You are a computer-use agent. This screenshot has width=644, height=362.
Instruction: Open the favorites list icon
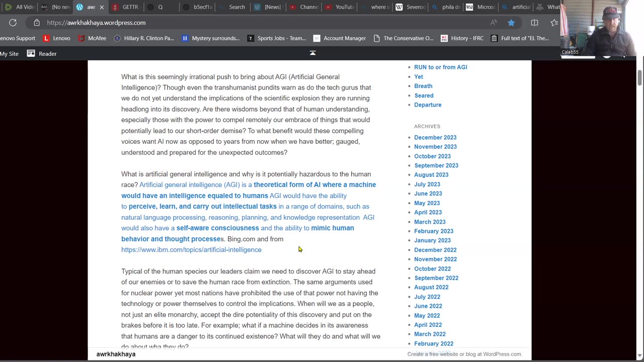554,23
